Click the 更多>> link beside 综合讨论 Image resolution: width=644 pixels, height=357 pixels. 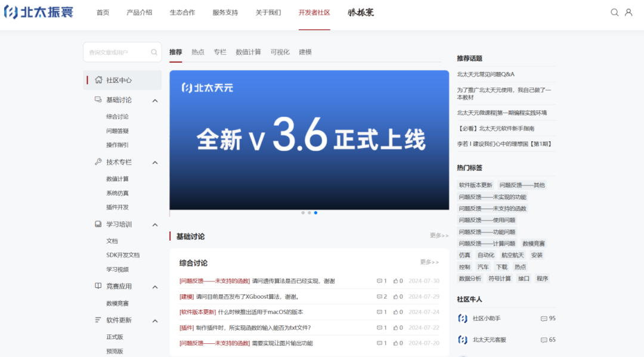(429, 262)
